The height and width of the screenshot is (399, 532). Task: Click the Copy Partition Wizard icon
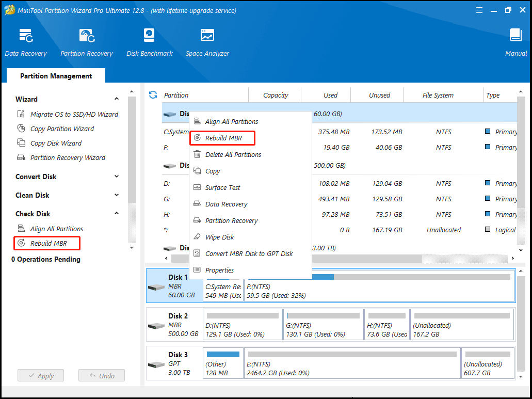21,129
